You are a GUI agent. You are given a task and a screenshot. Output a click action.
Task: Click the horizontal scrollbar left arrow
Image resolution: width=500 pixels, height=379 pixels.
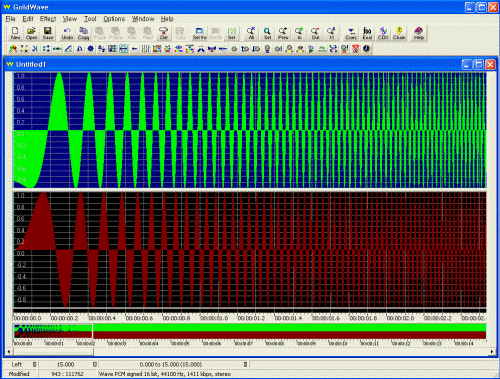point(9,351)
